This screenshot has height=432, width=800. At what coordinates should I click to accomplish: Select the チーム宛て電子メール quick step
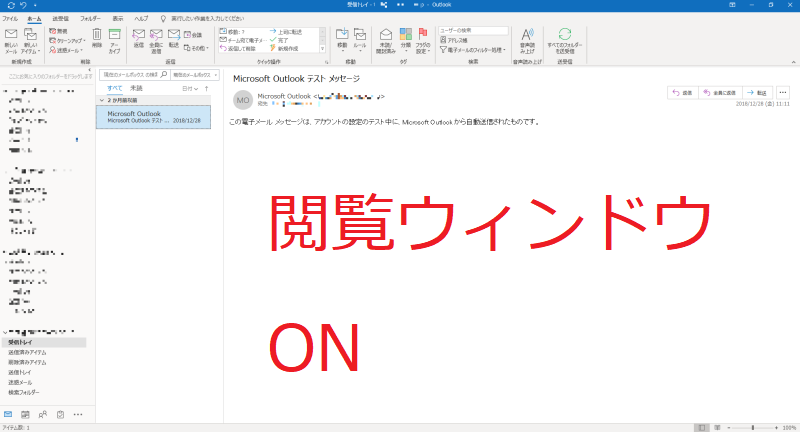pyautogui.click(x=243, y=40)
